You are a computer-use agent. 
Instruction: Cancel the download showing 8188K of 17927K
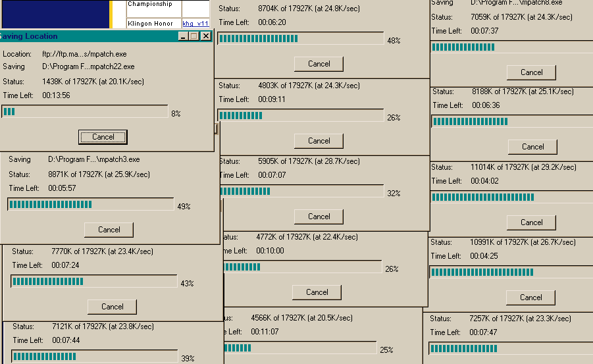click(533, 147)
